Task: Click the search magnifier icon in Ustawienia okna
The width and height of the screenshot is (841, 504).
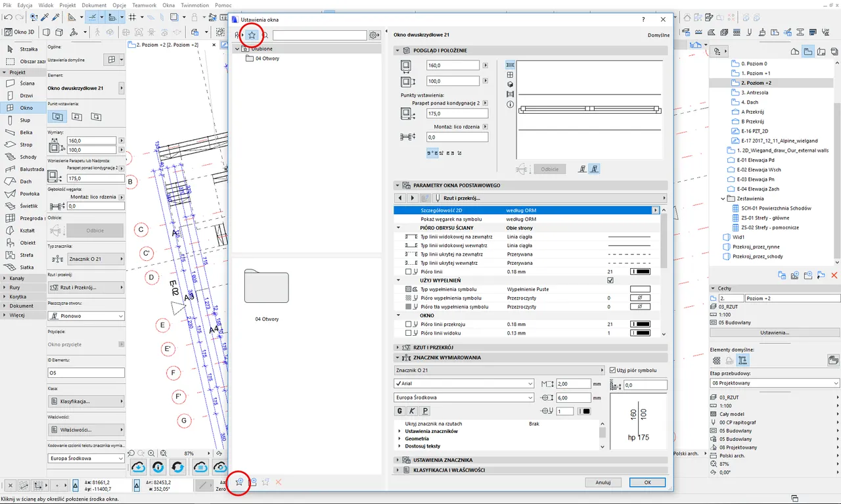Action: pos(265,35)
